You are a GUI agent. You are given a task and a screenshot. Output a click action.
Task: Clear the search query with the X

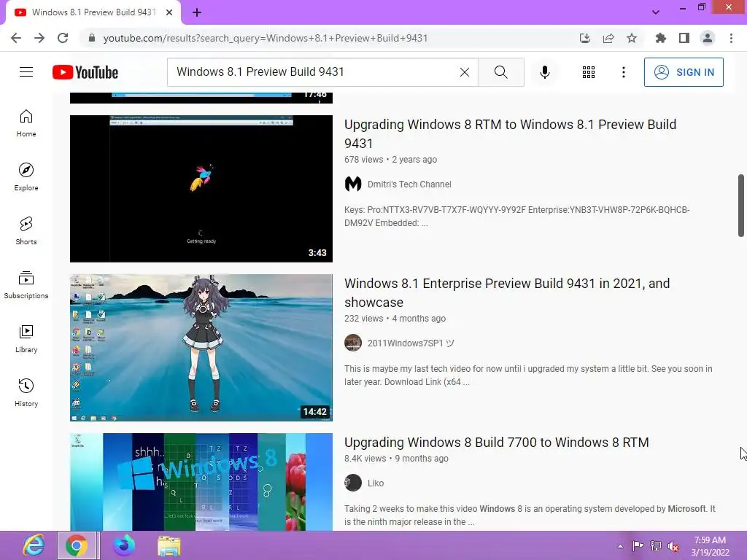click(465, 72)
